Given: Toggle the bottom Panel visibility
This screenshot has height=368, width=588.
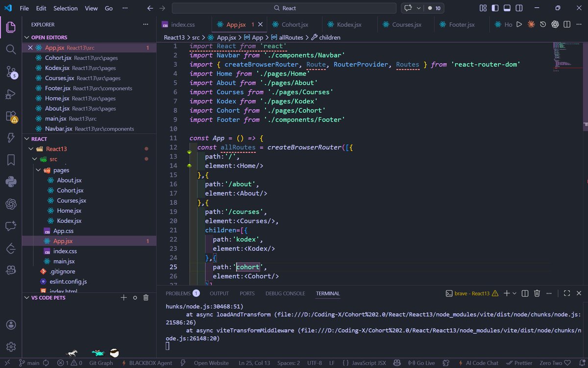Looking at the screenshot, I should pyautogui.click(x=507, y=8).
